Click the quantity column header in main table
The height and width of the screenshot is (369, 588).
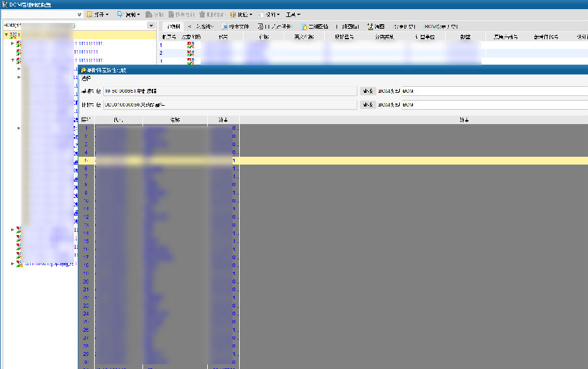click(465, 37)
